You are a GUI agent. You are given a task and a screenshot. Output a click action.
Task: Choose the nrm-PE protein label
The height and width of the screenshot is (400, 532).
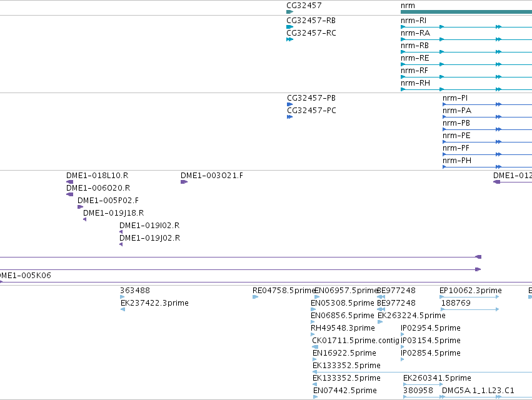[456, 136]
